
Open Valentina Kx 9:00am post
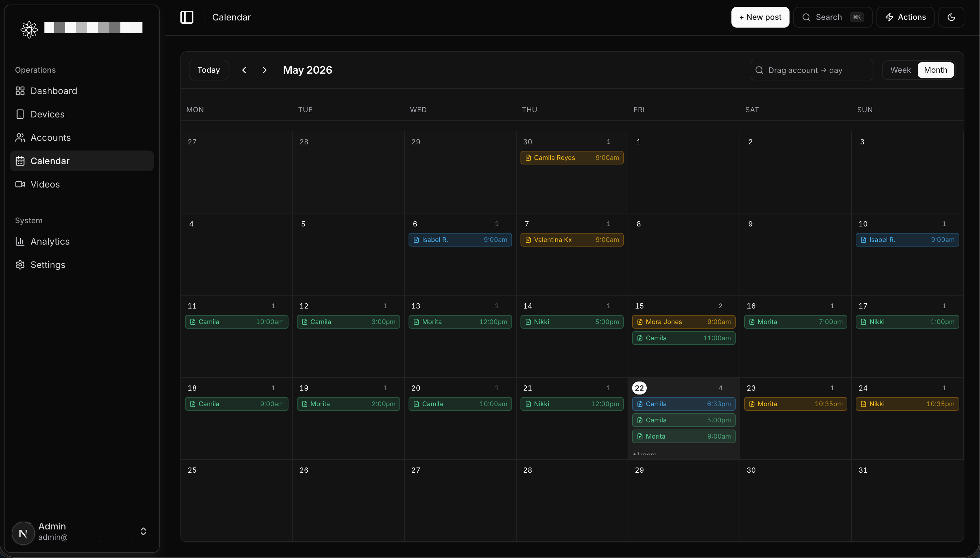(x=572, y=240)
